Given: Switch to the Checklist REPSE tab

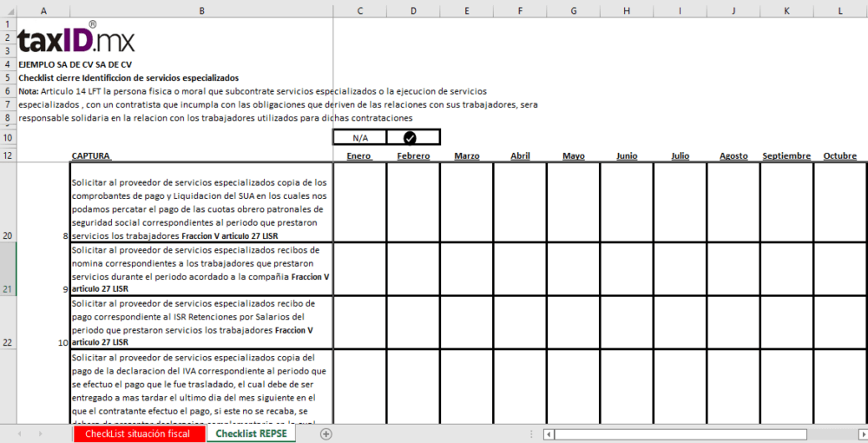Looking at the screenshot, I should tap(251, 433).
